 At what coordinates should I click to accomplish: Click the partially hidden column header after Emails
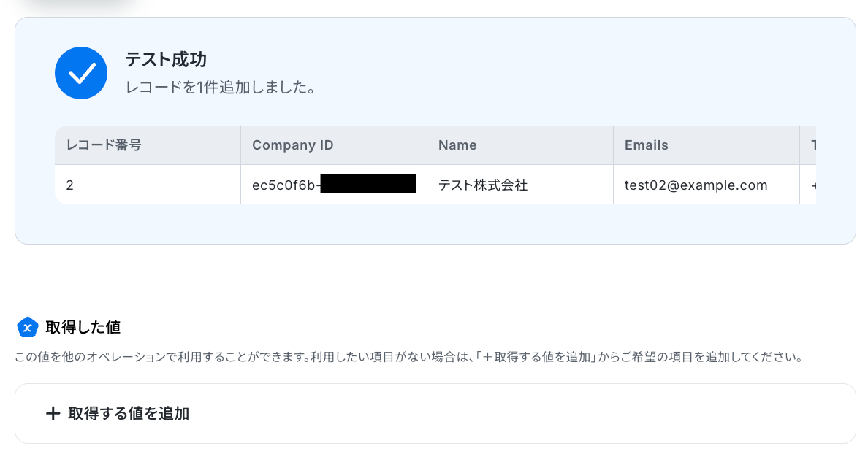(x=808, y=145)
